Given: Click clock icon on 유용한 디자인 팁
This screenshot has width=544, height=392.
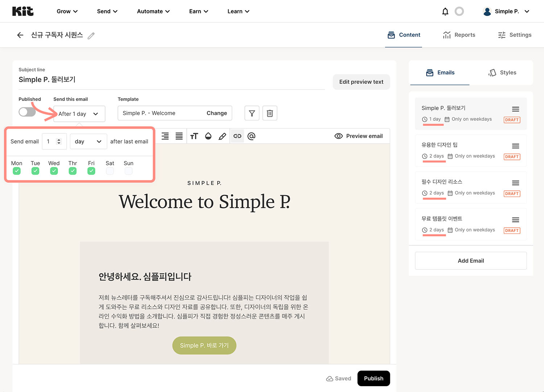Looking at the screenshot, I should point(425,156).
